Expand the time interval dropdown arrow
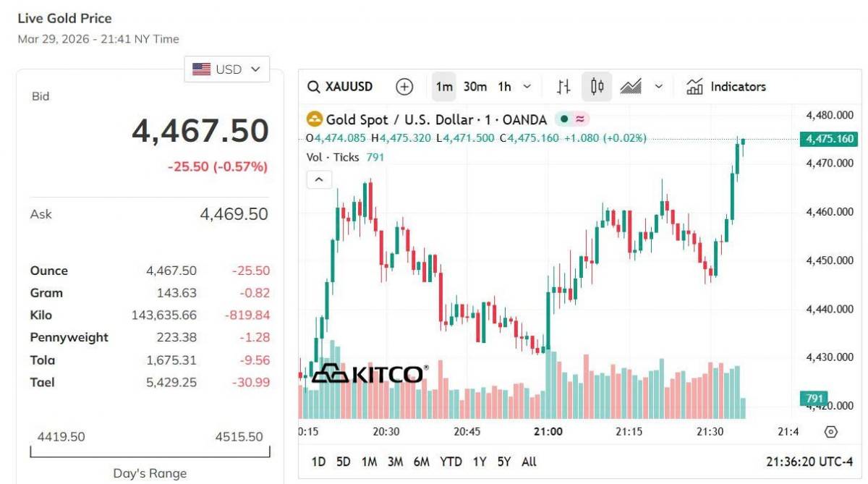This screenshot has width=868, height=484. point(527,87)
